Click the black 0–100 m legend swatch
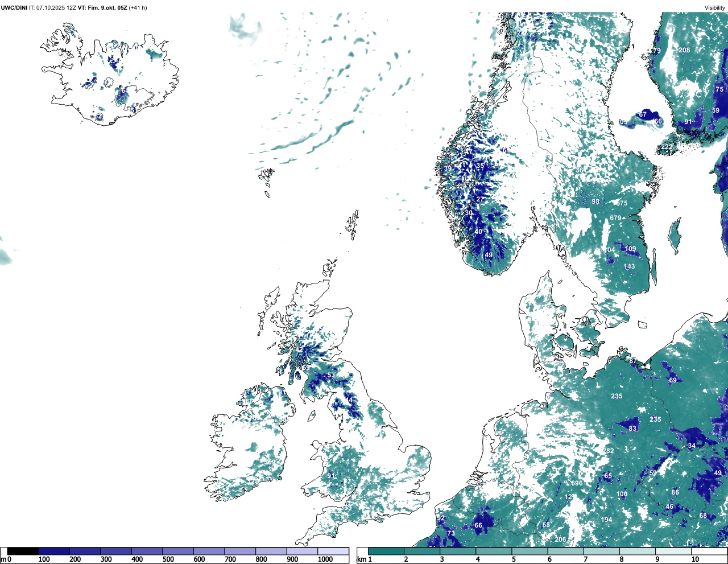Image resolution: width=728 pixels, height=564 pixels. point(23,551)
